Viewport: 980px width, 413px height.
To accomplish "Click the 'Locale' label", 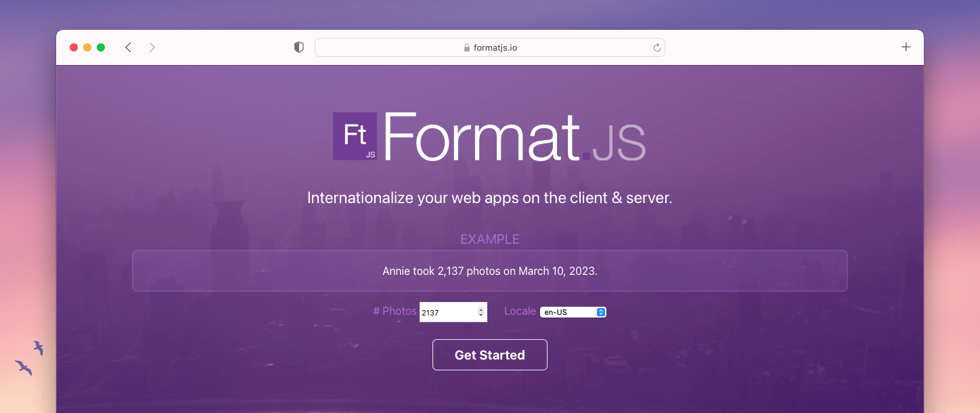I will [x=520, y=311].
